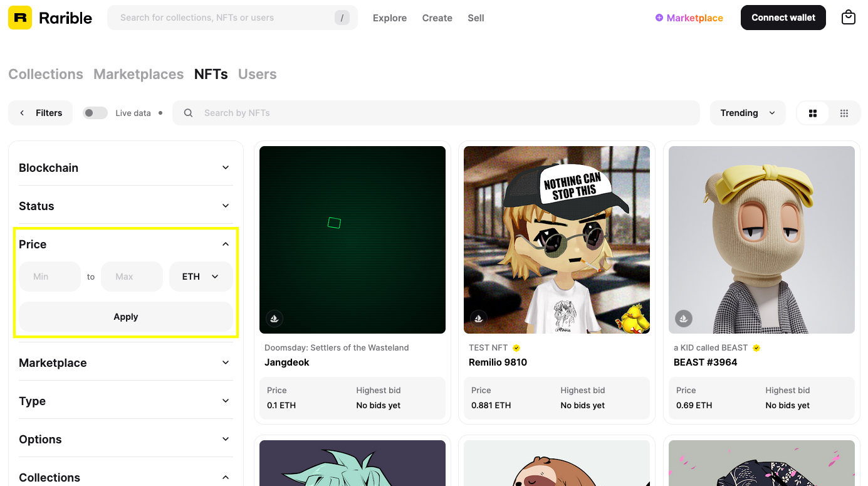Click the 0.1 ETH price on Jangdeok
The image size is (868, 486).
coord(281,405)
